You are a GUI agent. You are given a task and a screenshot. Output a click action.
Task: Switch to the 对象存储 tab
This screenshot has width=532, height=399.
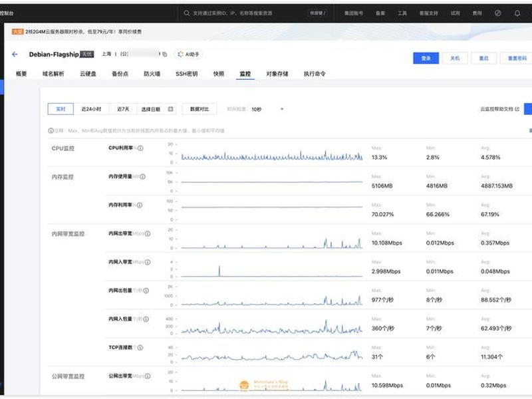277,74
